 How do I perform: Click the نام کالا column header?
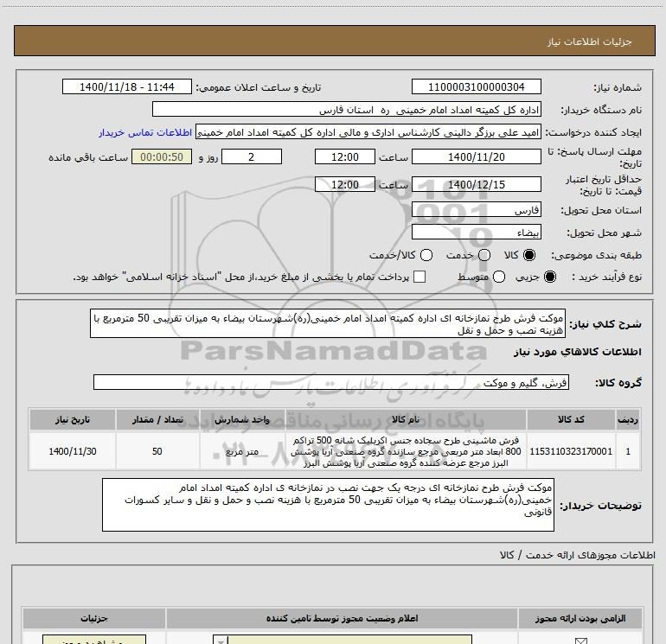tap(405, 419)
